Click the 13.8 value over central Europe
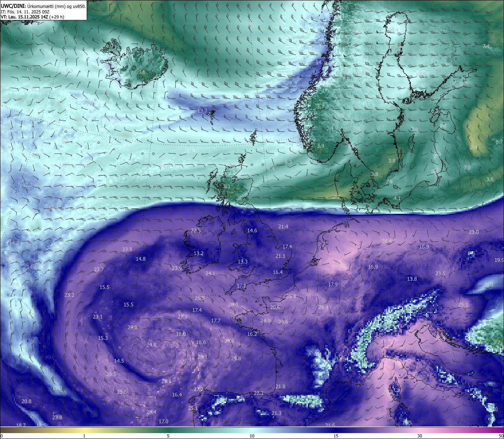This screenshot has height=439, width=504. (412, 279)
